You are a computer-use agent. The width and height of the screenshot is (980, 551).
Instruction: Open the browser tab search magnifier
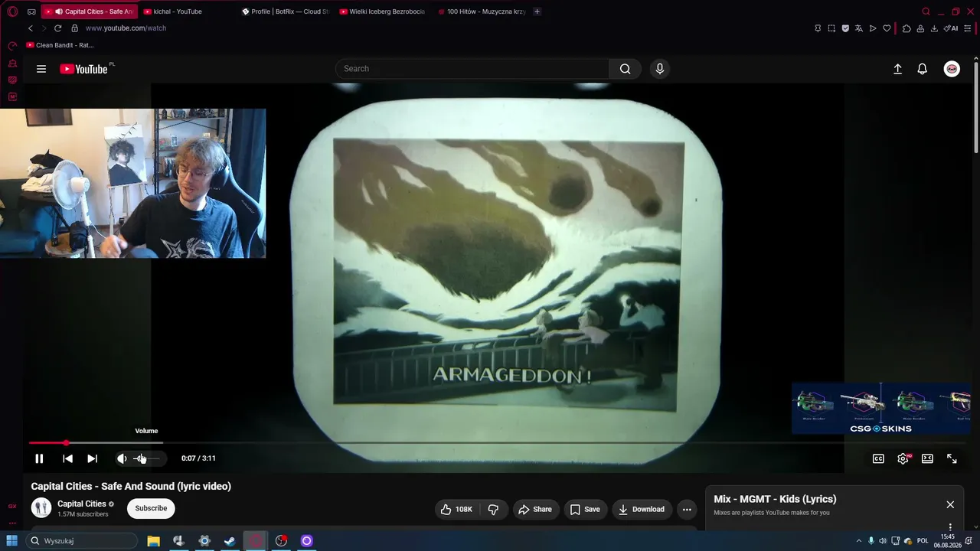[x=926, y=11]
